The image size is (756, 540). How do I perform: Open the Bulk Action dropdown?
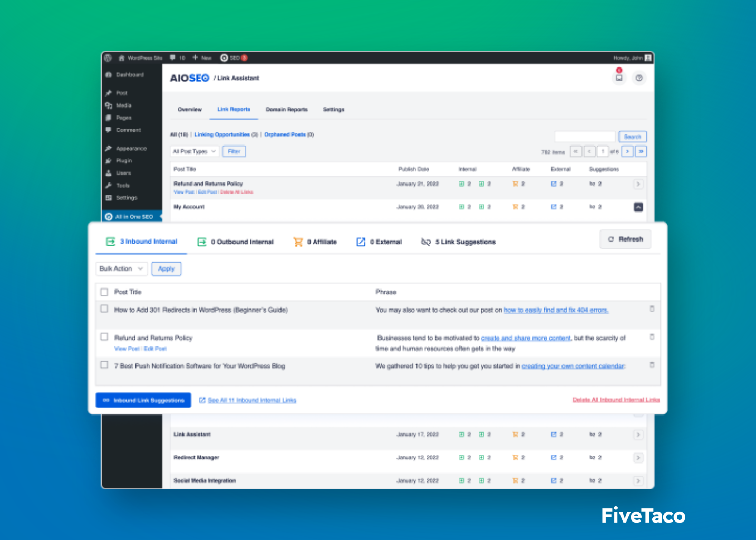121,269
